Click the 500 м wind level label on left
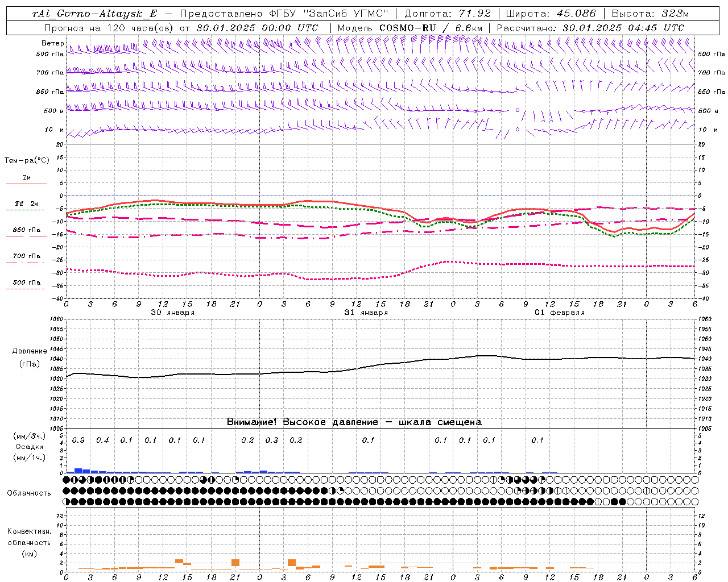The width and height of the screenshot is (728, 582). point(54,111)
